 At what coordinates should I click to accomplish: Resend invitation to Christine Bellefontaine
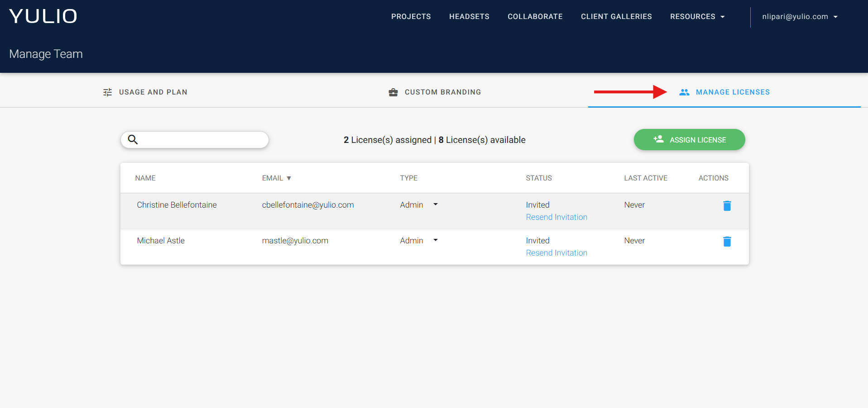(556, 217)
